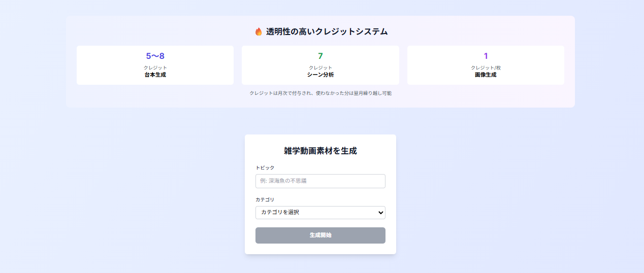The width and height of the screenshot is (644, 273).
Task: Click the green 7 credit number
Action: point(320,56)
